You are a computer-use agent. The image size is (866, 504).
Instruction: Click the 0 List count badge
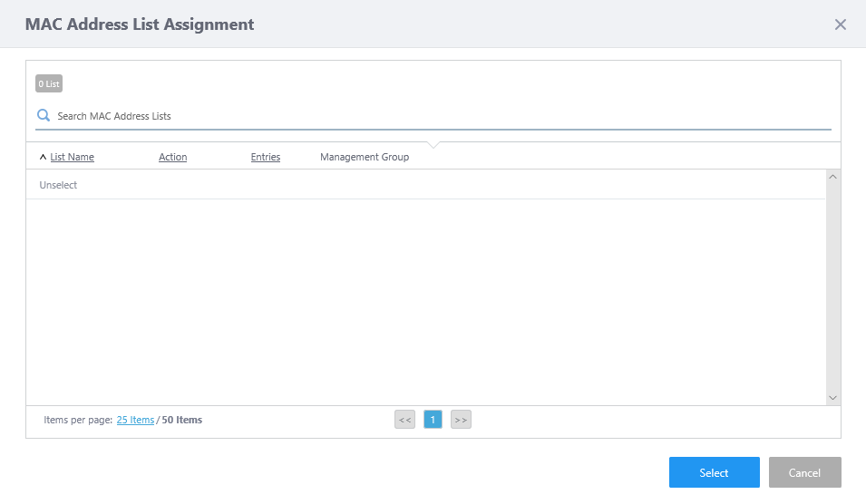coord(49,84)
